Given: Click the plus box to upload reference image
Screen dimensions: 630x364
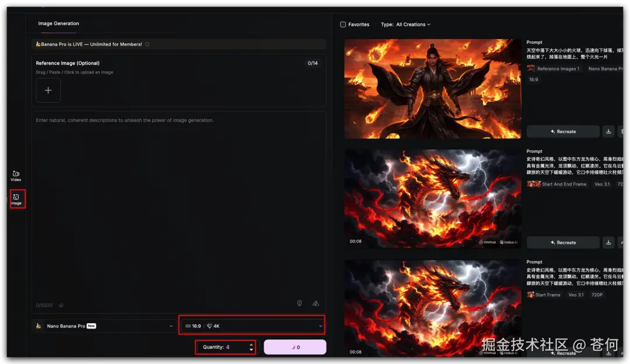Looking at the screenshot, I should coord(48,90).
